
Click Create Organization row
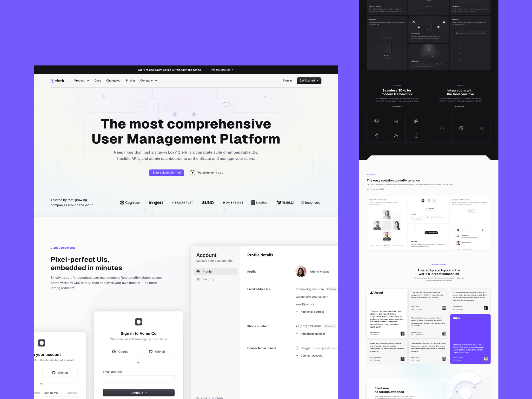coord(470,249)
